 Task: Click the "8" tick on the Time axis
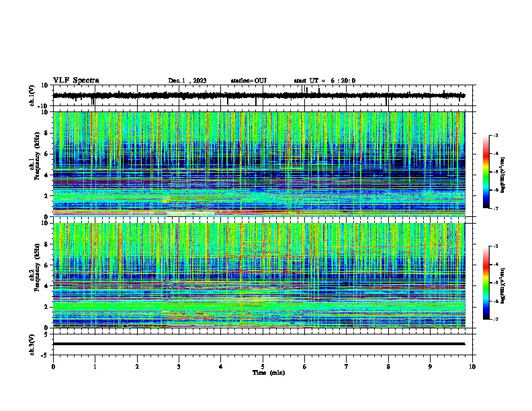388,367
